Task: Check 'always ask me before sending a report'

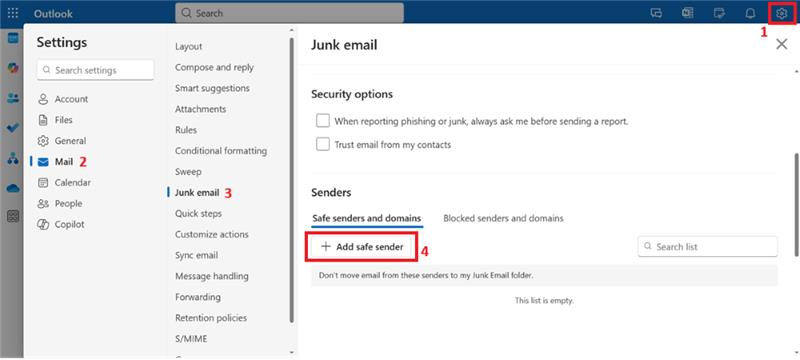Action: (322, 121)
